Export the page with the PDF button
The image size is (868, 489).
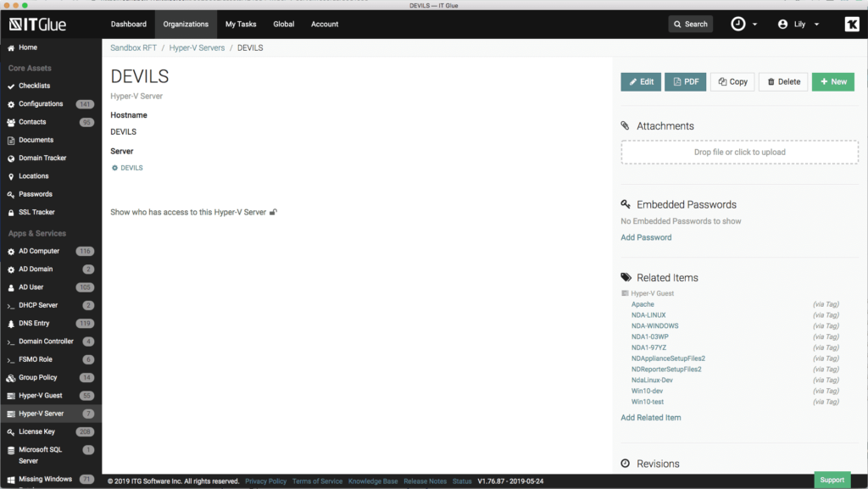click(x=685, y=82)
